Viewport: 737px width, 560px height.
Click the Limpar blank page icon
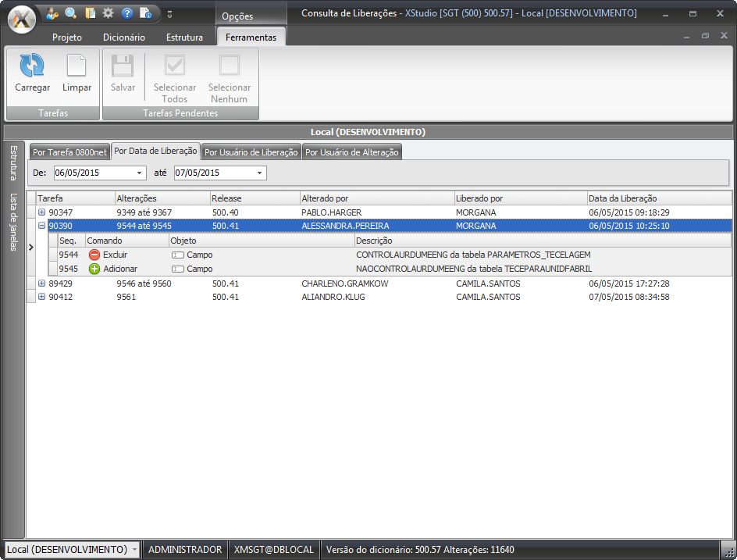coord(77,66)
